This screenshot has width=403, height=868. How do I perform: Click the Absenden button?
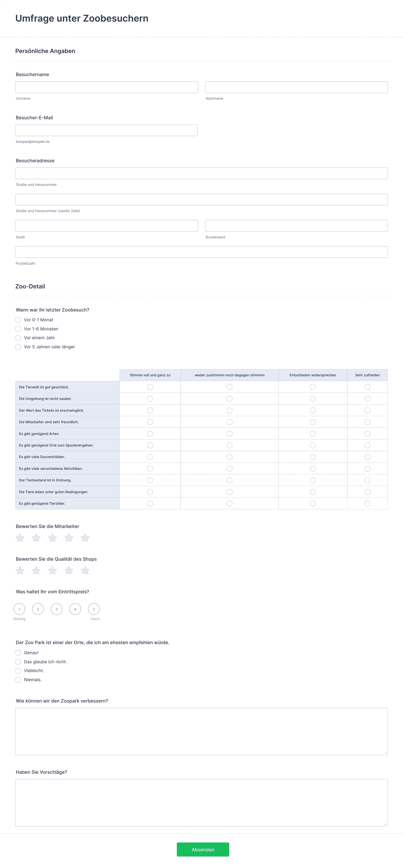pyautogui.click(x=203, y=850)
